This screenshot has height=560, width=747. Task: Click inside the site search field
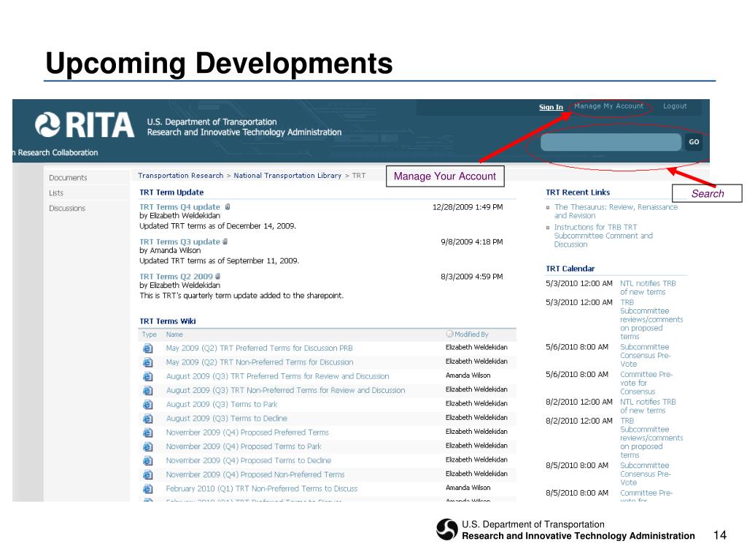tap(611, 142)
